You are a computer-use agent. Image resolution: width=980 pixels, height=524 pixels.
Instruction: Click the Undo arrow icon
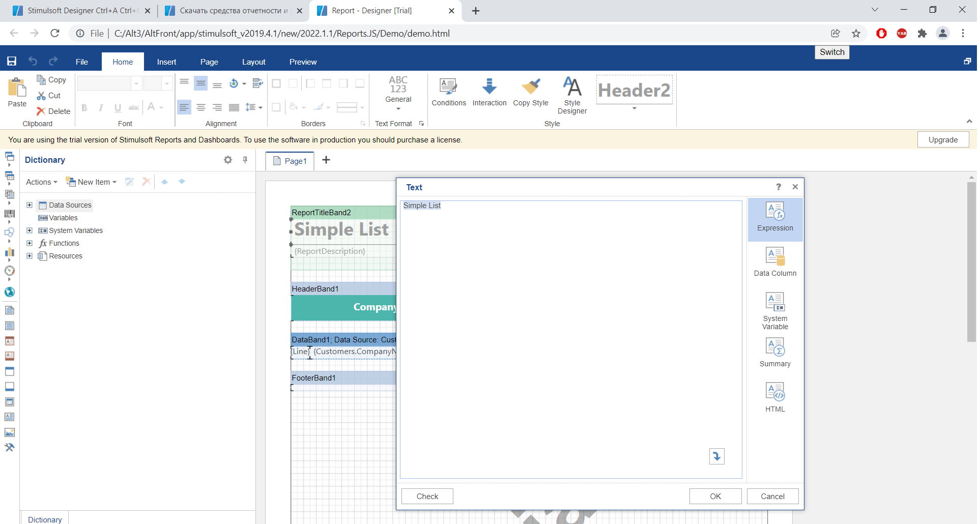[33, 62]
